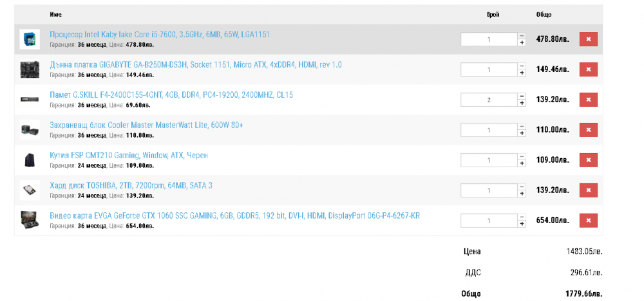
Task: Click the TOSHIBA hard disk thumbnail image
Action: [x=30, y=190]
